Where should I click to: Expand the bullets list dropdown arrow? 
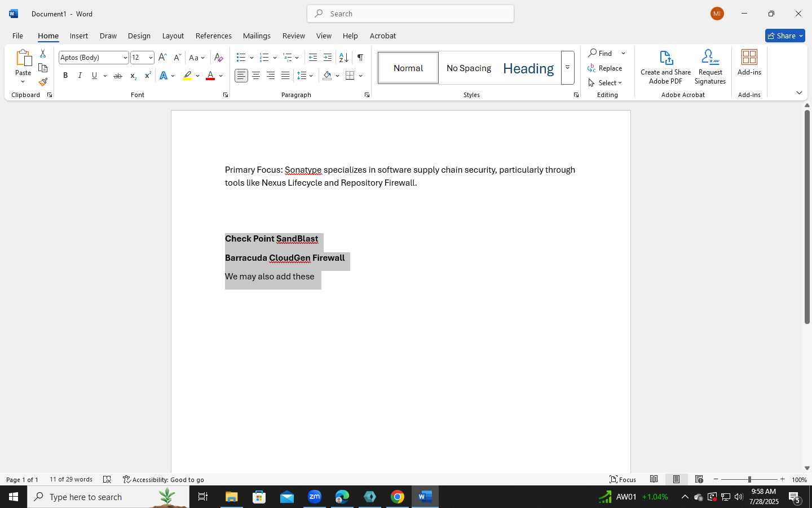[x=251, y=58]
